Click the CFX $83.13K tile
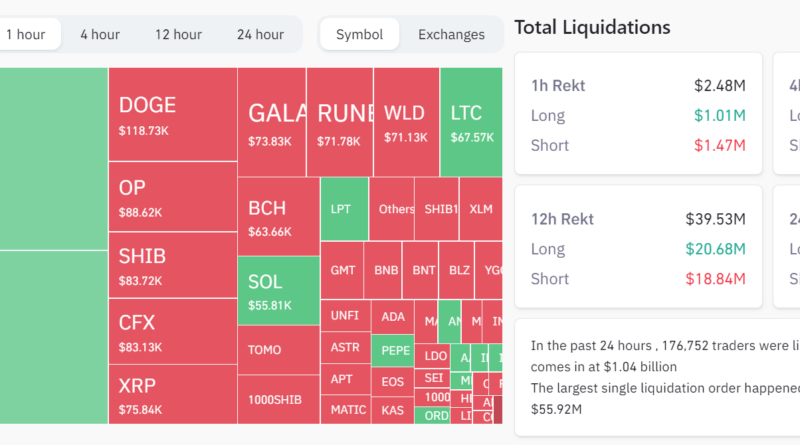800x445 pixels. (172, 332)
